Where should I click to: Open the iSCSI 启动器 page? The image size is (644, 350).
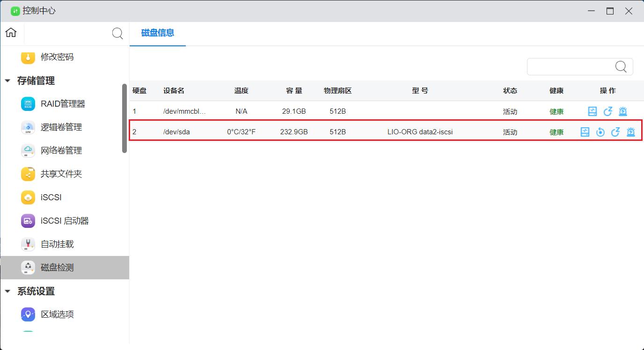coord(65,221)
